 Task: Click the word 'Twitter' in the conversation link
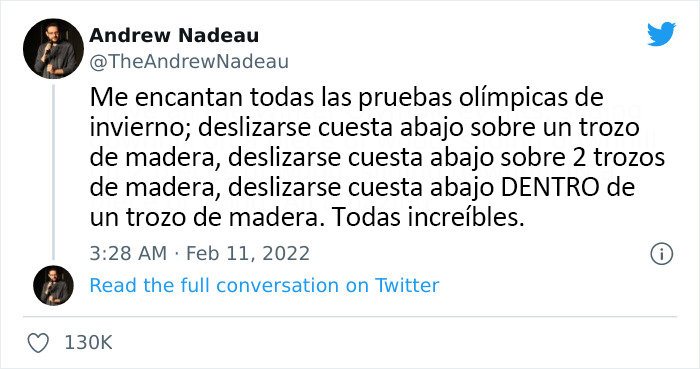(407, 286)
